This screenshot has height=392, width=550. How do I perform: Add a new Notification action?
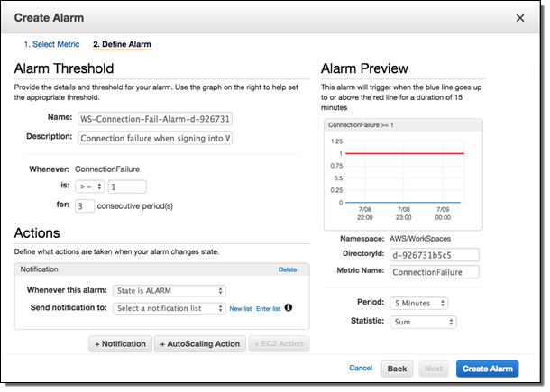point(119,343)
